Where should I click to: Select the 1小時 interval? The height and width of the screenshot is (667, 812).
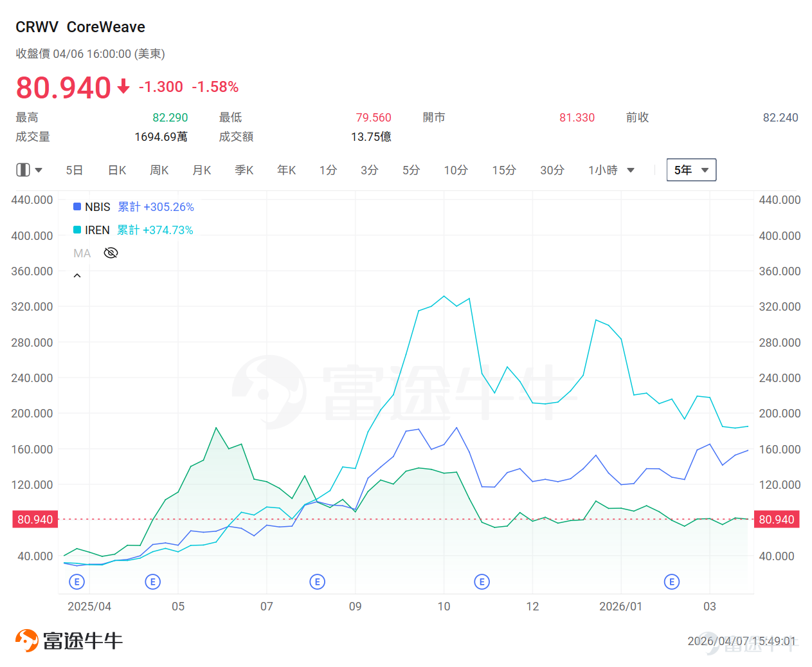(603, 170)
